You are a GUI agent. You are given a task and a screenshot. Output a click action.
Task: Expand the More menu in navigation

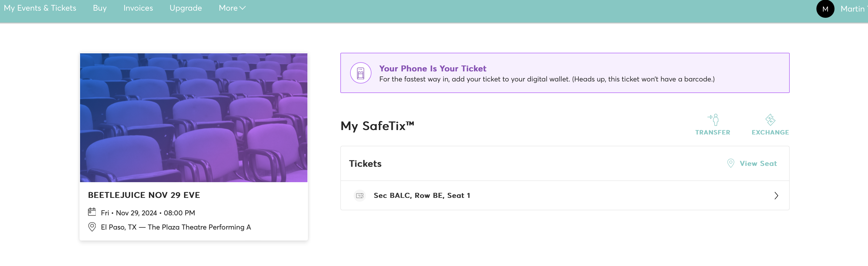pos(232,8)
